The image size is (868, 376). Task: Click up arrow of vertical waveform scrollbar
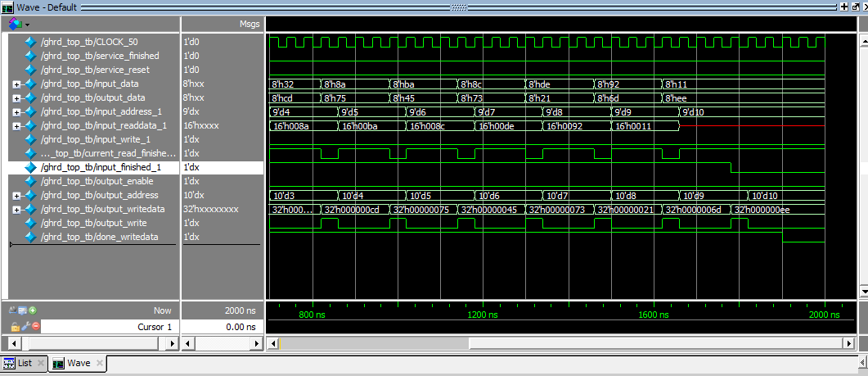coord(862,42)
